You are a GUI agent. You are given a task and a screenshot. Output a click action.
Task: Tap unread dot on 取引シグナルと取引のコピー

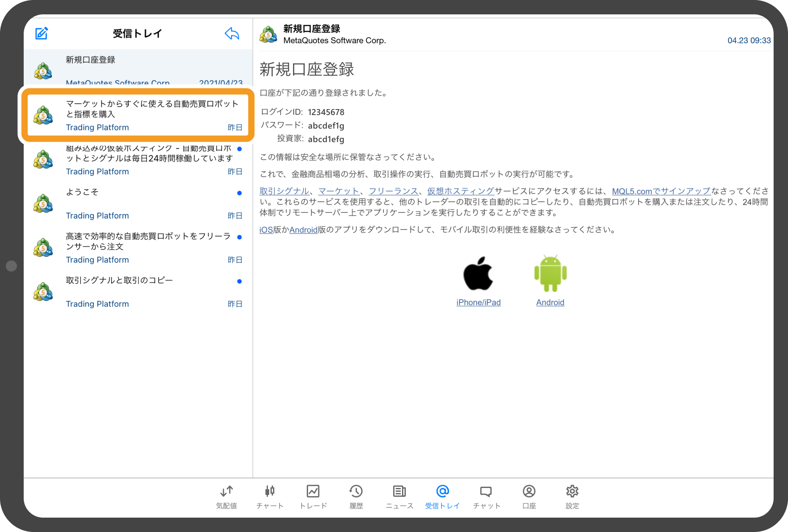pos(240,281)
